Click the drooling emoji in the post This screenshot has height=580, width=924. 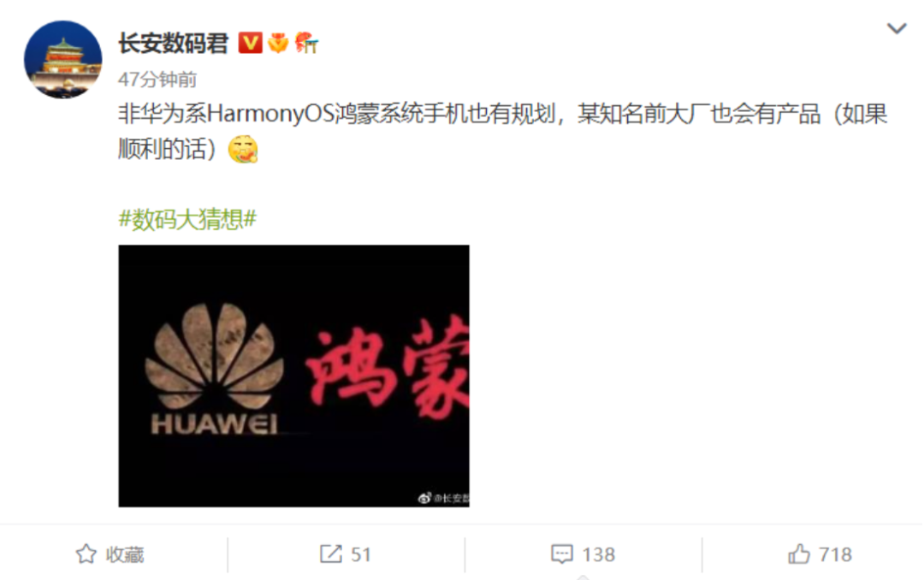pyautogui.click(x=243, y=149)
